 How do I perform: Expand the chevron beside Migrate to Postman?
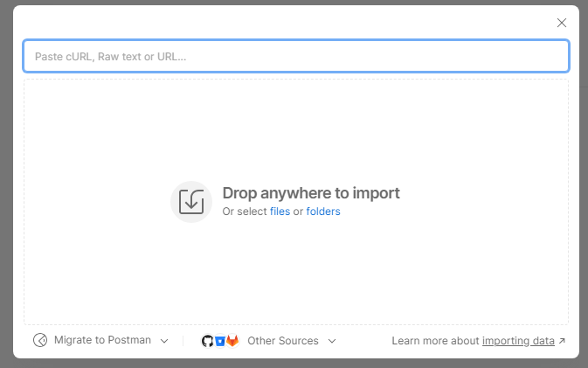coord(164,341)
